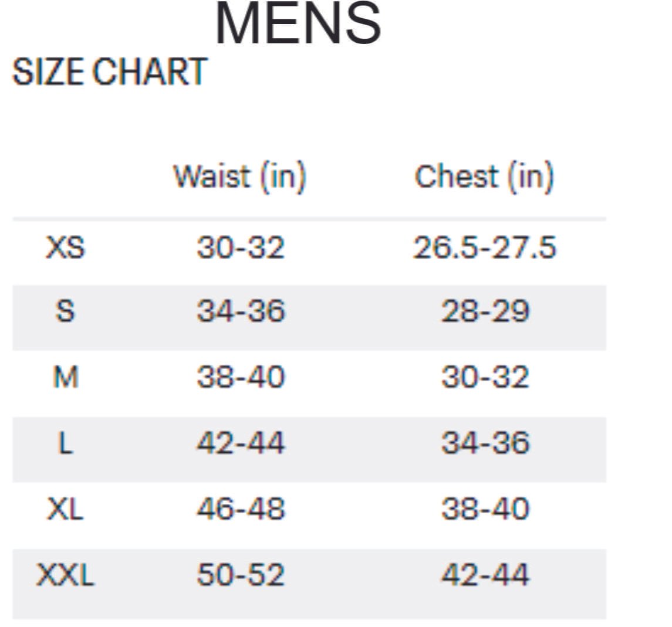This screenshot has width=672, height=627.
Task: Select the XXL size row label
Action: click(65, 574)
